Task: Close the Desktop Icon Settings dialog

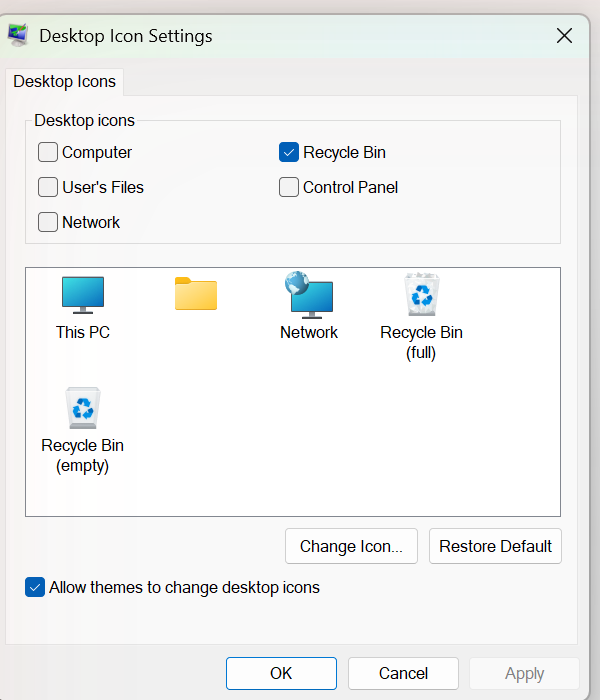Action: point(564,36)
